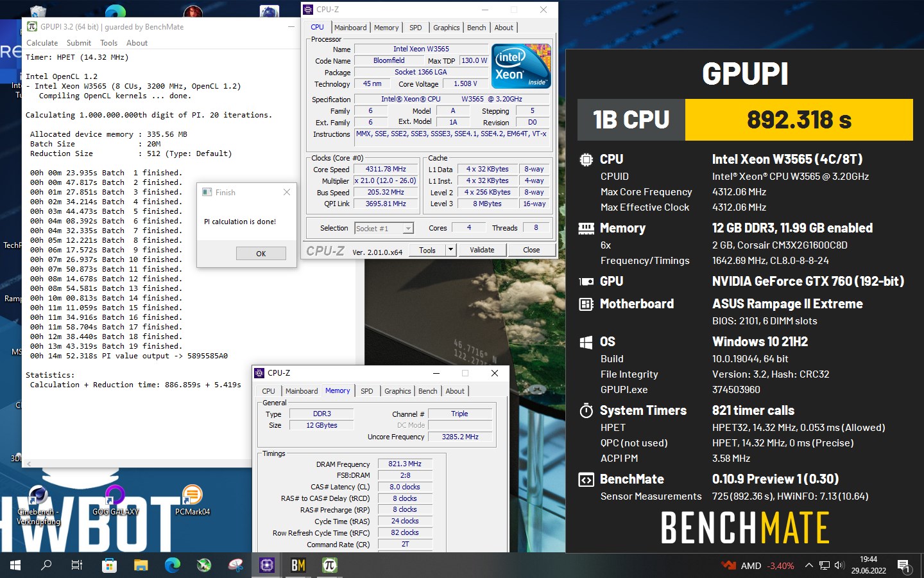Image resolution: width=924 pixels, height=578 pixels.
Task: Switch to About tab in top CPU-Z window
Action: click(x=504, y=28)
